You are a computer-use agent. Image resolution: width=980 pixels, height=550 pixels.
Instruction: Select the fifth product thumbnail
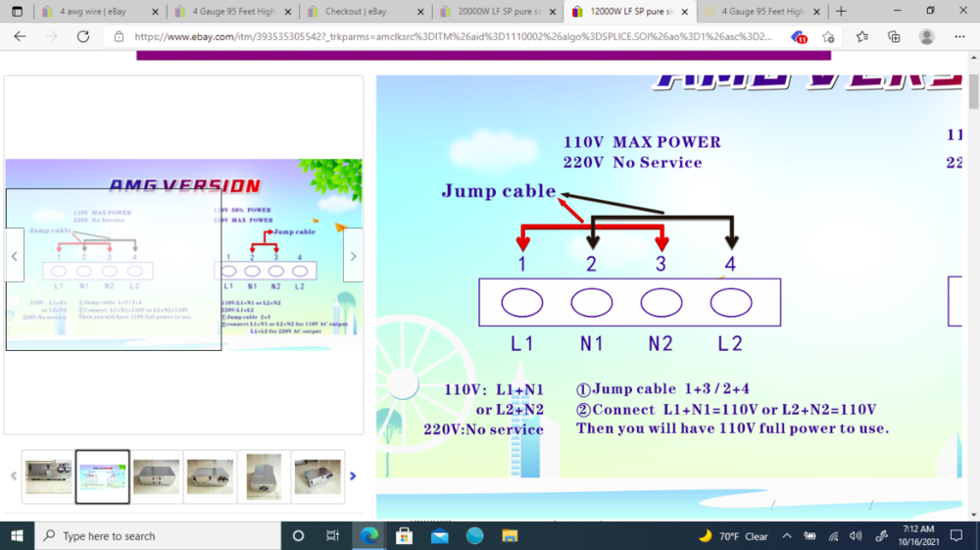coord(264,476)
